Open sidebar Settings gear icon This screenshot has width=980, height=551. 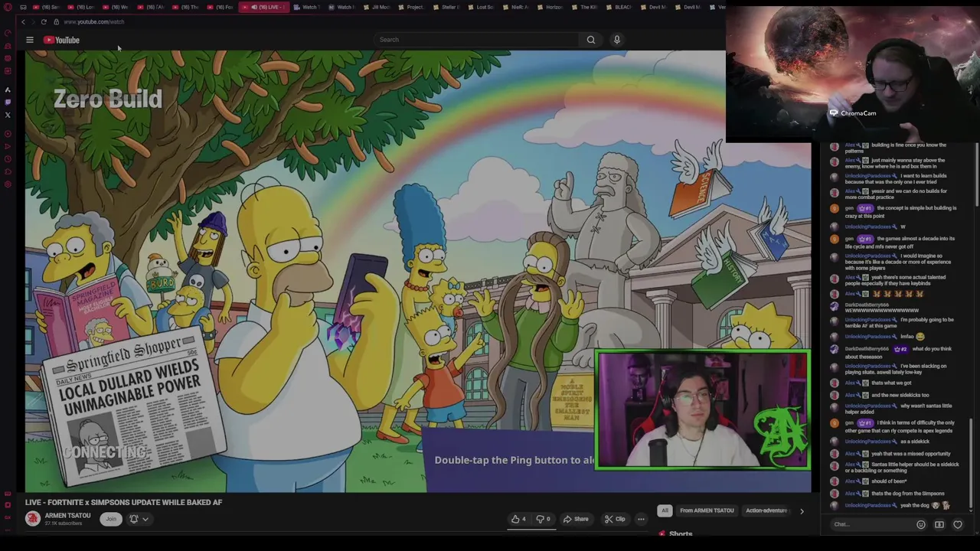coord(8,184)
